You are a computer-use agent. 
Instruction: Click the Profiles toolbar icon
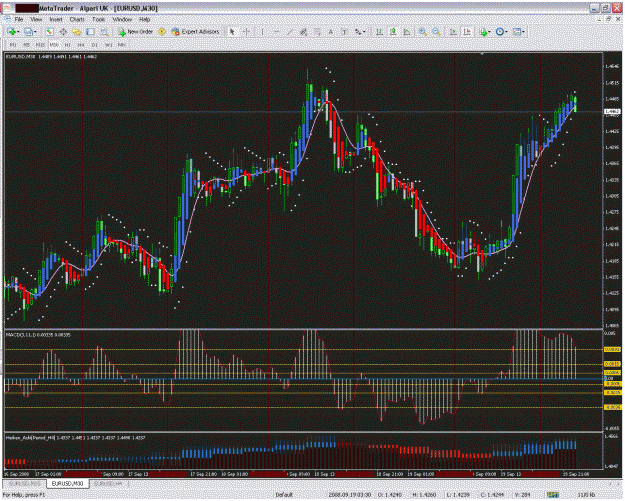click(28, 32)
